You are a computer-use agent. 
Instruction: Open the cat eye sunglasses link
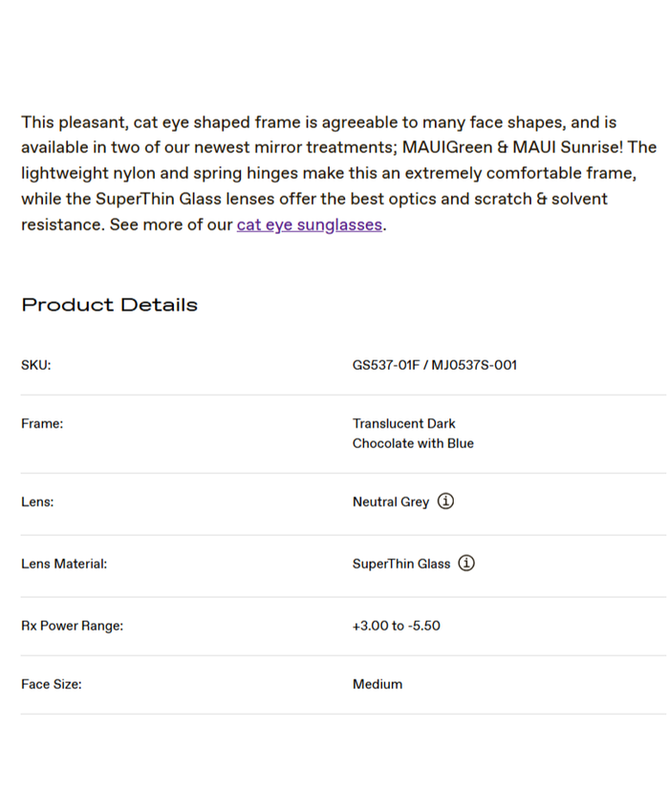310,225
